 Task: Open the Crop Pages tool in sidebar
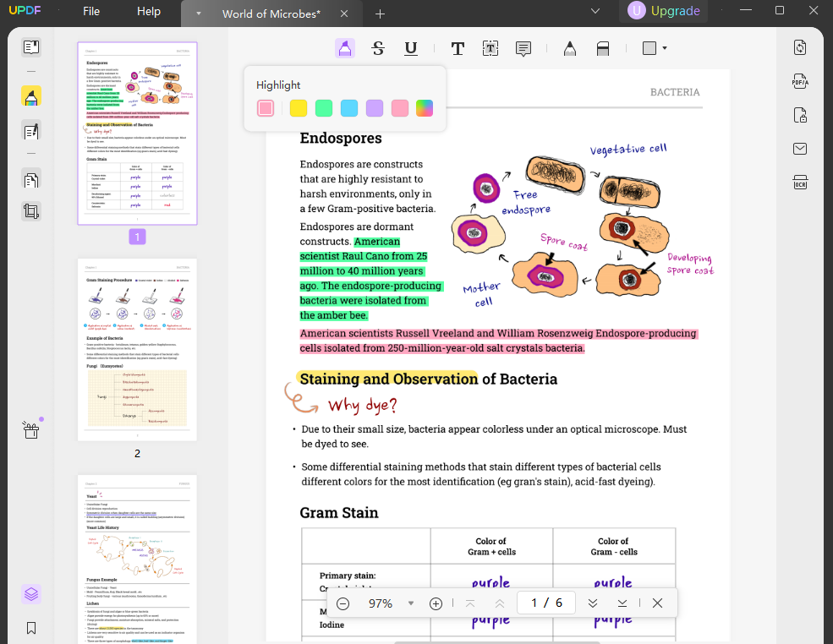[31, 211]
